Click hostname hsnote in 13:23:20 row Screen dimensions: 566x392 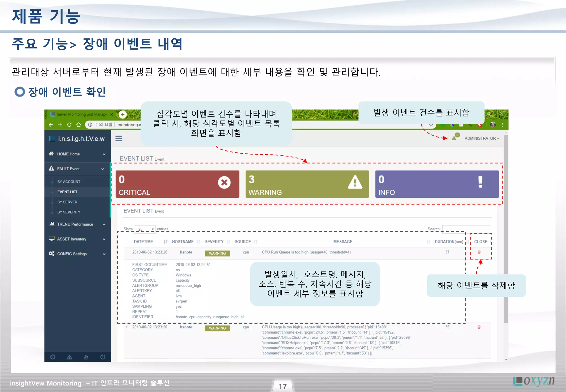186,327
